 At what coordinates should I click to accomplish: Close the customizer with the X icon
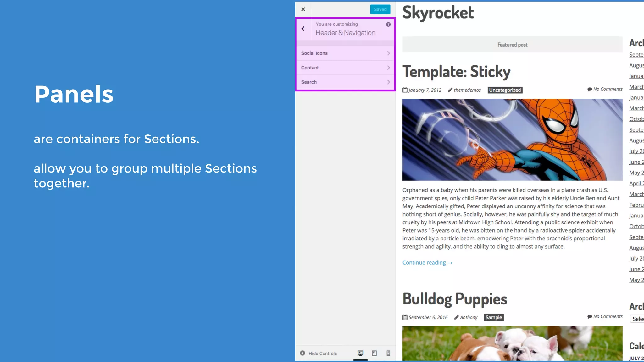click(x=303, y=9)
